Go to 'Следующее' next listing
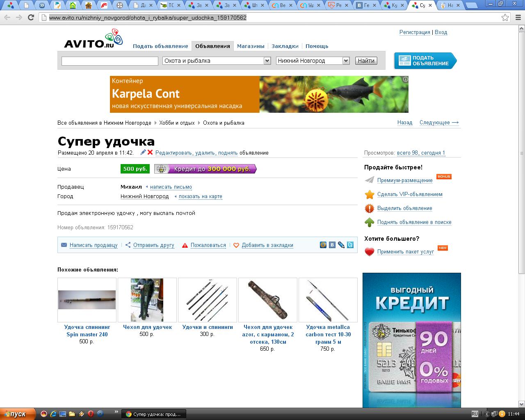Screen dimensions: 525x420 click(439, 123)
